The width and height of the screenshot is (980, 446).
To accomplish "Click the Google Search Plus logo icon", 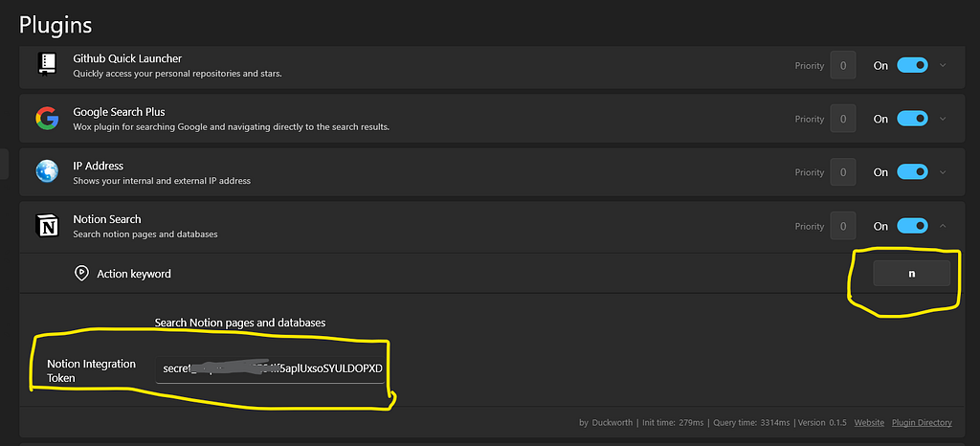I will coord(47,118).
